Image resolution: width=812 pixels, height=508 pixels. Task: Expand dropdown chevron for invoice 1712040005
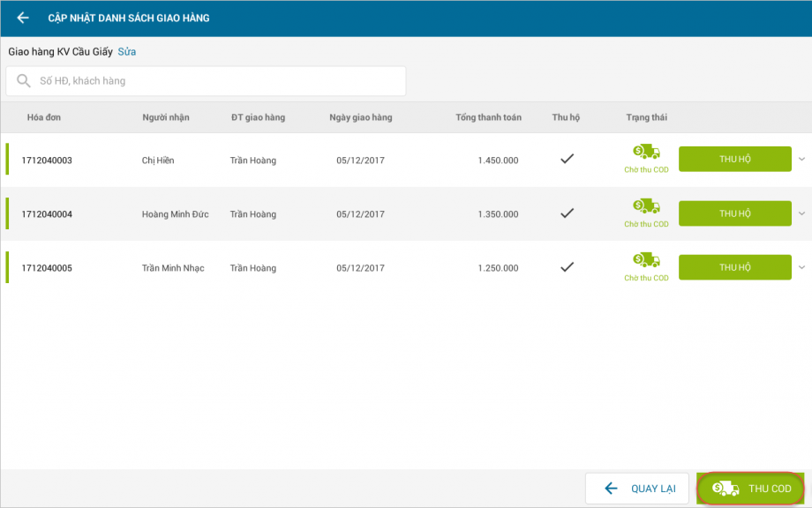point(801,267)
